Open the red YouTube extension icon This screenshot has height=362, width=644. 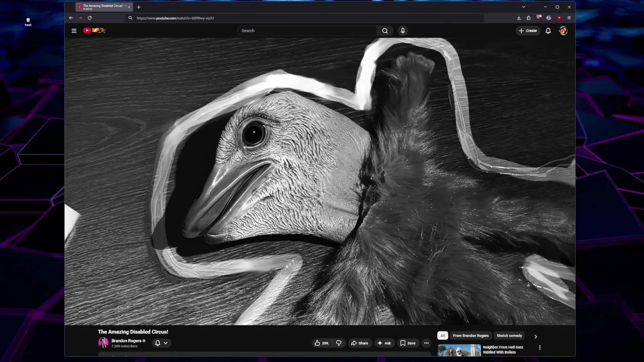coord(559,18)
